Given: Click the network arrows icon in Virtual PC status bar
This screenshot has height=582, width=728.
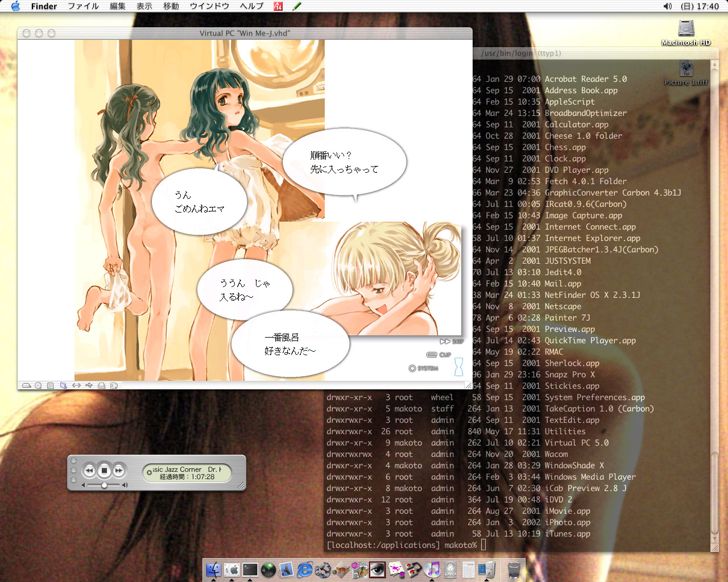Looking at the screenshot, I should pyautogui.click(x=76, y=385).
